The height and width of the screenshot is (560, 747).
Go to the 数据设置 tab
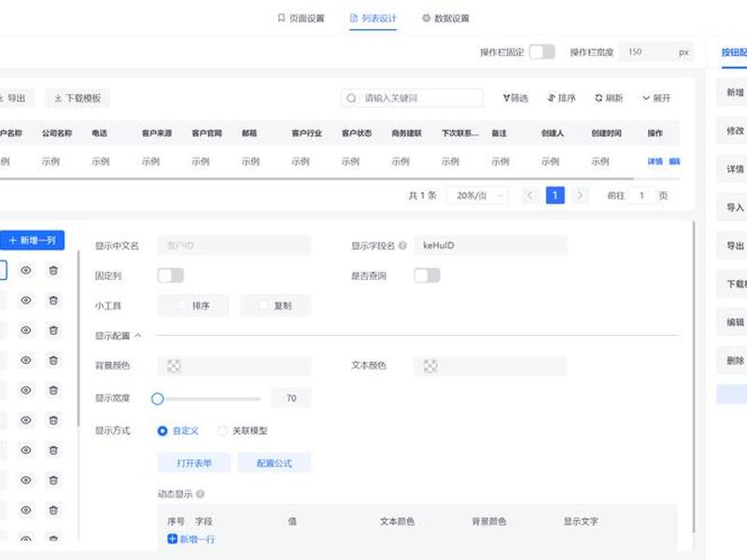point(446,18)
